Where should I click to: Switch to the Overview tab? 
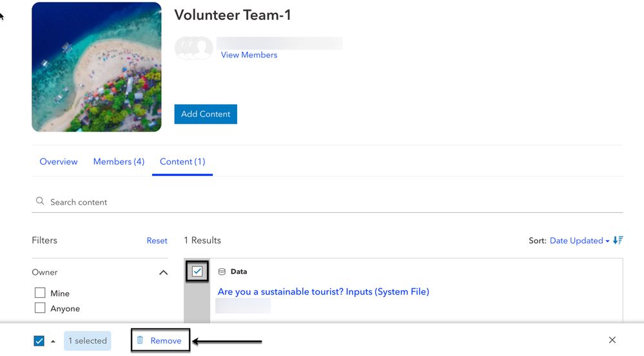[59, 161]
